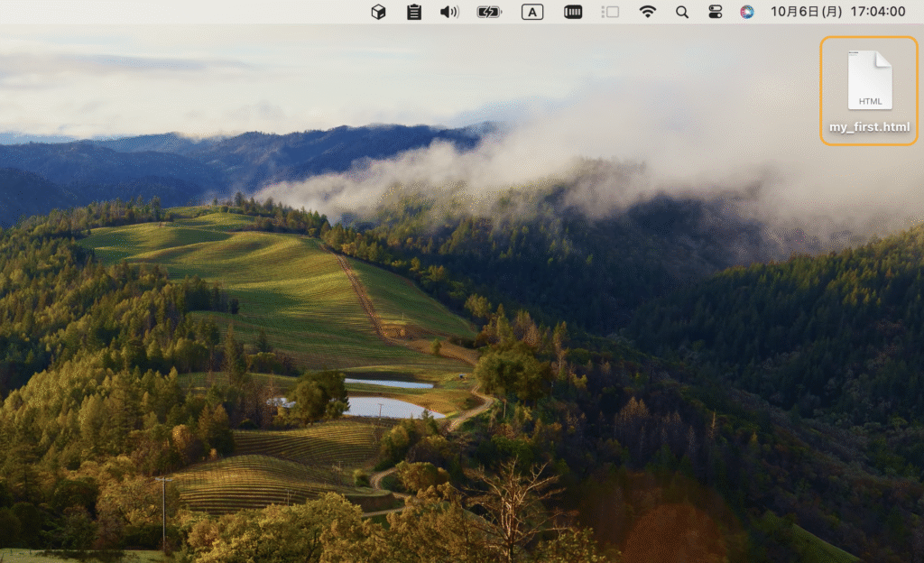Launch Siri from the menu bar
The image size is (924, 563).
point(747,12)
